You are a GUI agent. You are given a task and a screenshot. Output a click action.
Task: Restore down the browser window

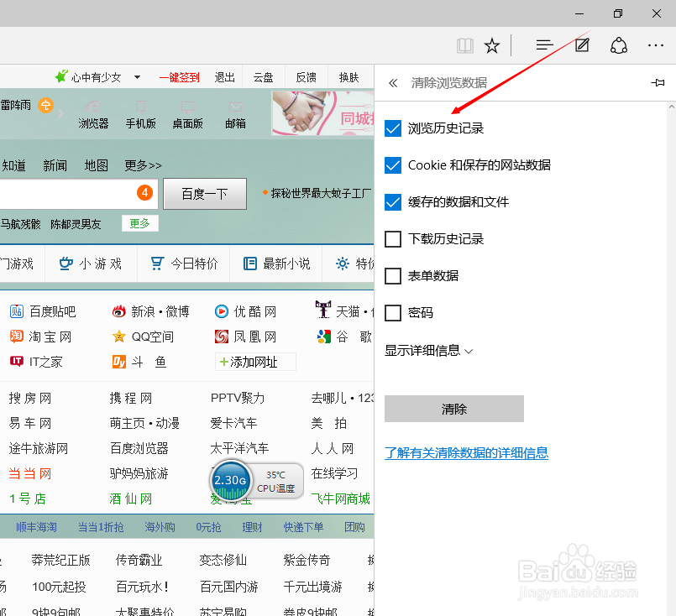(618, 13)
